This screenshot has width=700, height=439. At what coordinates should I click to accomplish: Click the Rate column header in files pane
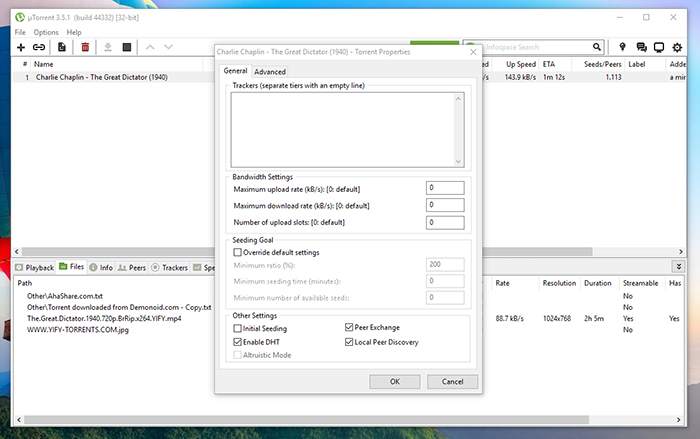[502, 283]
